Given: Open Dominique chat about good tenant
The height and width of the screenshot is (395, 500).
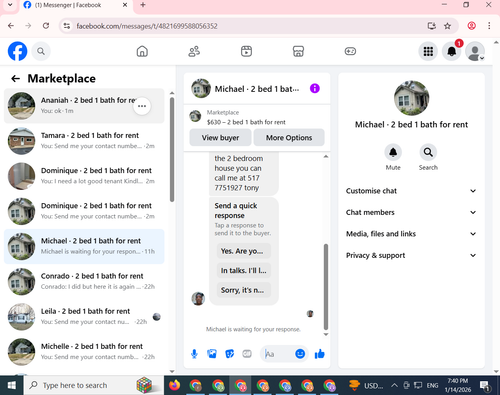Looking at the screenshot, I should 84,176.
